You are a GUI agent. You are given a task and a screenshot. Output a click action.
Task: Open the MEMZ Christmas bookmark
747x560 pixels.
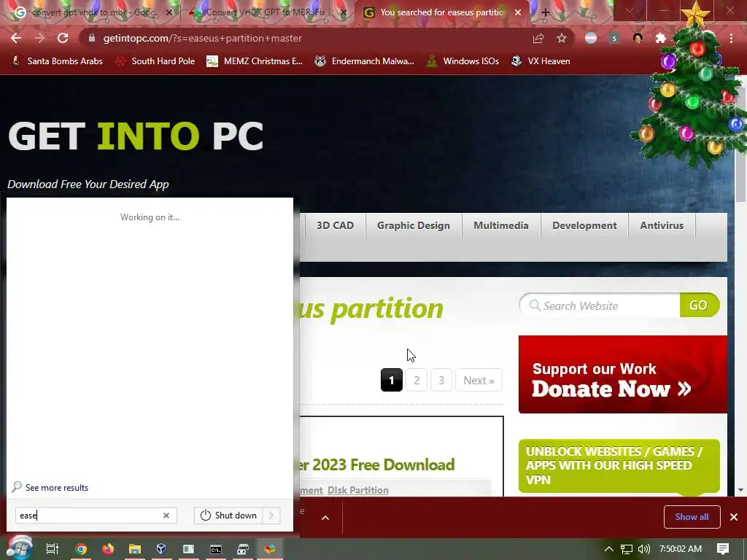(x=255, y=61)
